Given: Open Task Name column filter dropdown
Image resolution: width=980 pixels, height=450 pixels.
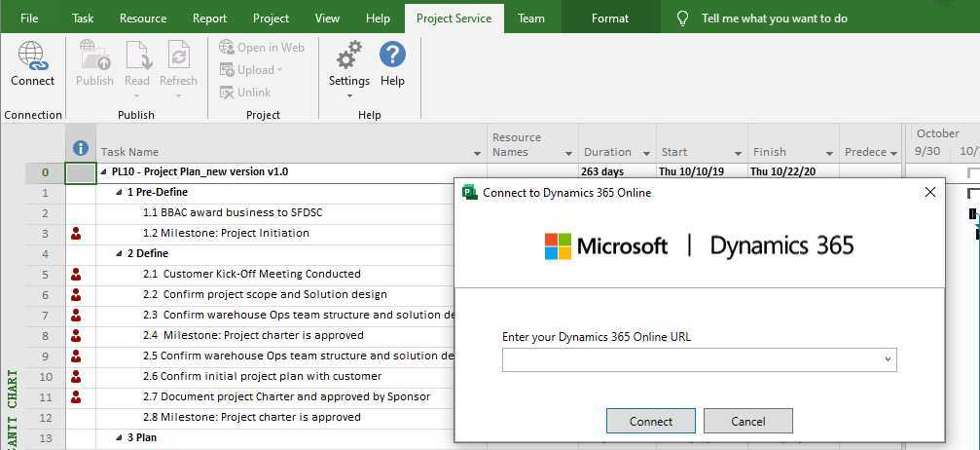Looking at the screenshot, I should click(x=478, y=153).
